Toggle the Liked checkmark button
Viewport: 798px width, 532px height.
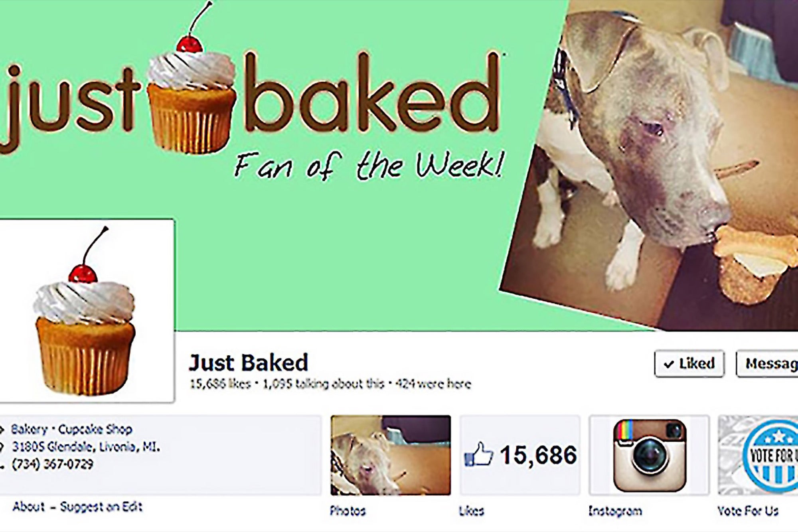[689, 363]
